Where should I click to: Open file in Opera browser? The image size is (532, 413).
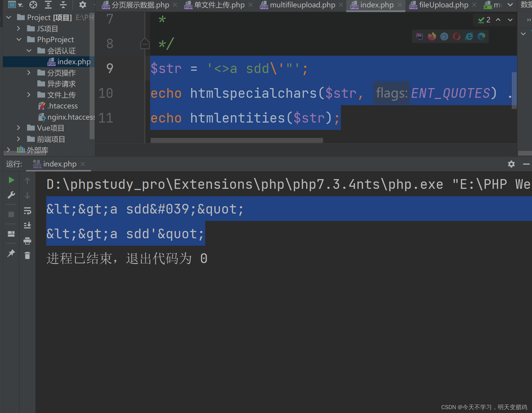click(457, 36)
